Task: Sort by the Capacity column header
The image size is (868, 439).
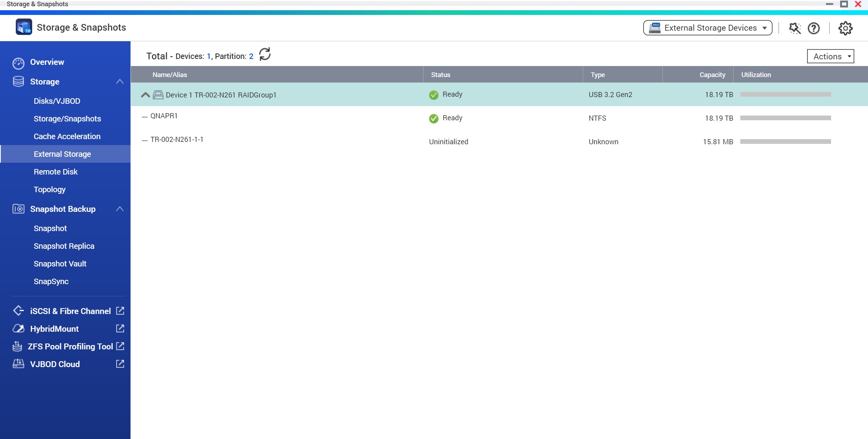Action: coord(712,75)
